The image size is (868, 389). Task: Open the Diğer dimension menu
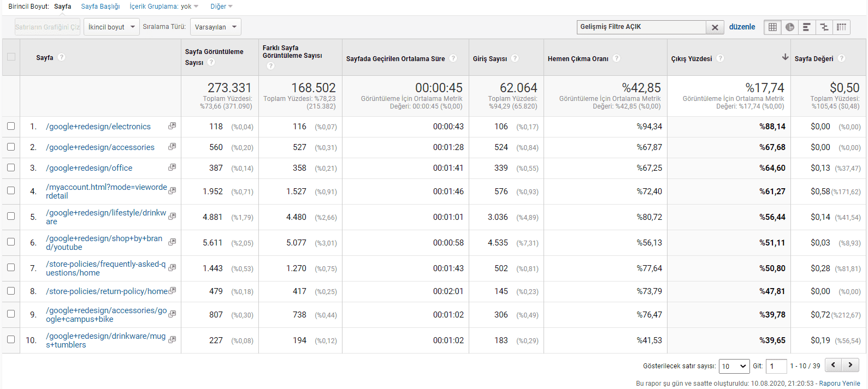[221, 7]
